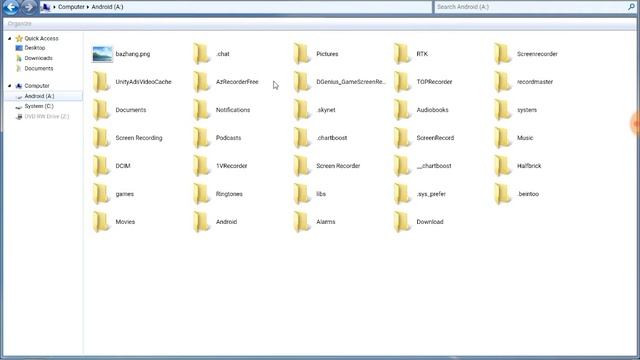
Task: Click the .sys_prefer folder name
Action: pos(431,194)
